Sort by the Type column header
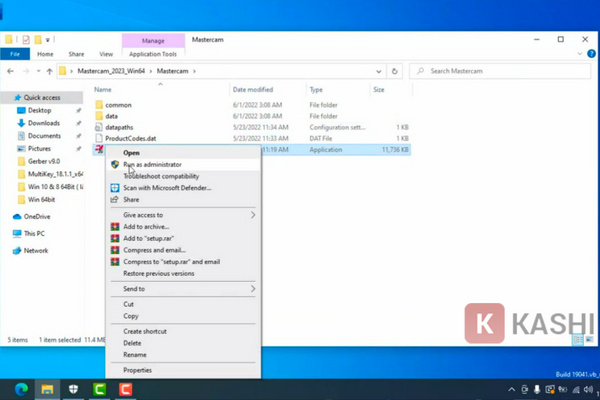Image resolution: width=600 pixels, height=400 pixels. click(x=316, y=90)
